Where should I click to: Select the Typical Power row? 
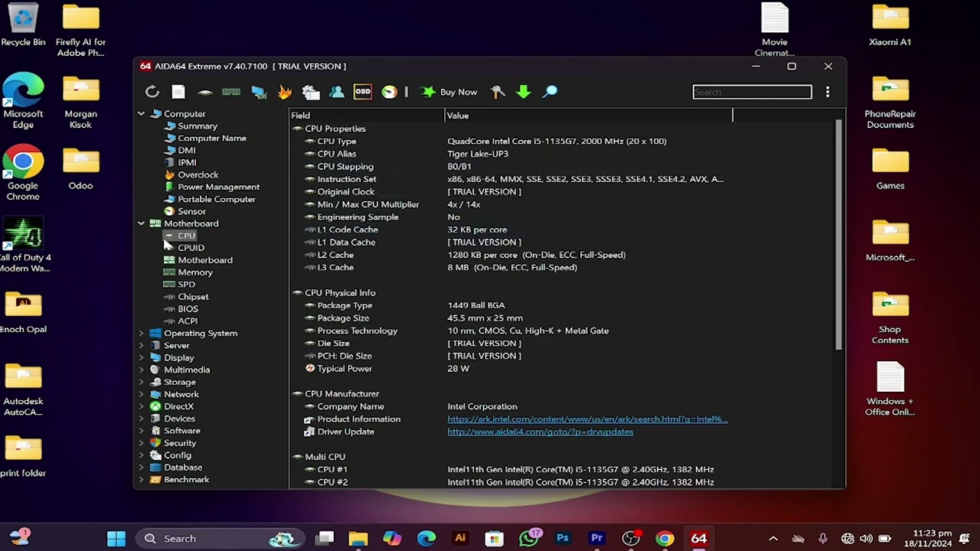point(513,369)
